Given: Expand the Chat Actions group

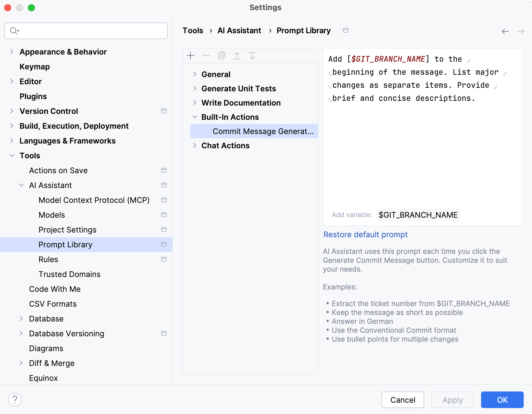Looking at the screenshot, I should [195, 145].
